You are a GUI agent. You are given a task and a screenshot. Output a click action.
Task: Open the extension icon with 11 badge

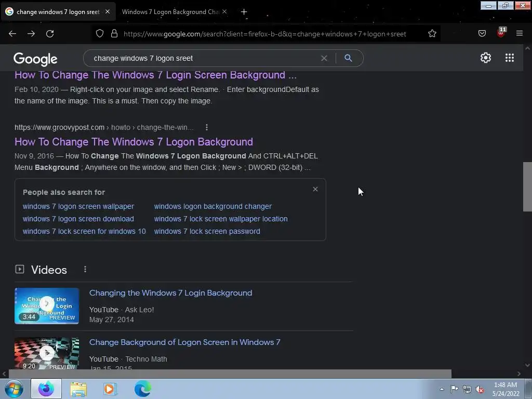[x=501, y=33]
